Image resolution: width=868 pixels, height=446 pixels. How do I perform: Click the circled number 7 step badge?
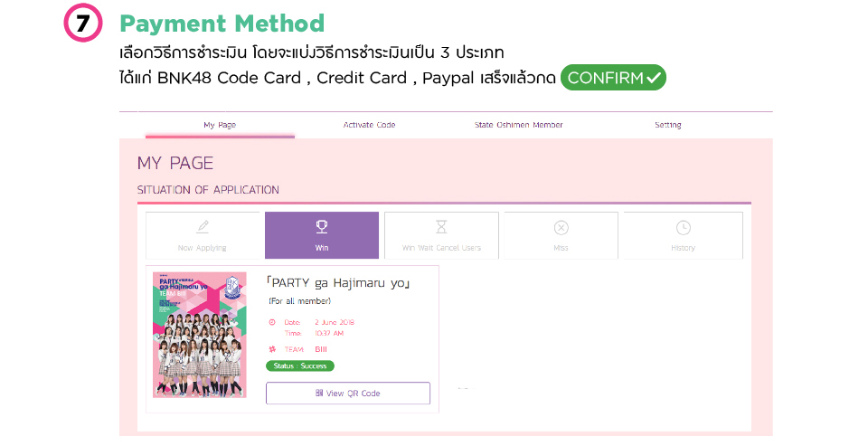[x=82, y=24]
